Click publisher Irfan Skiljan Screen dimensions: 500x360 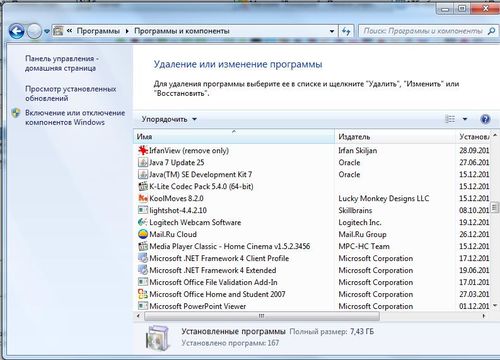click(358, 151)
